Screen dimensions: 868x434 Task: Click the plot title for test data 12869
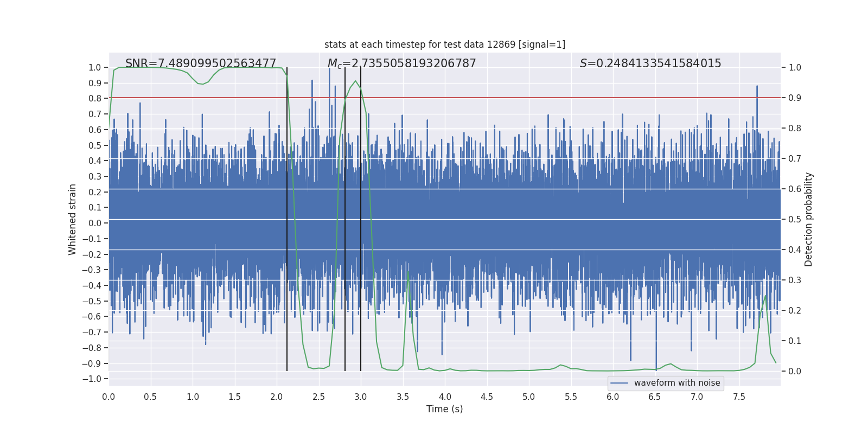[444, 44]
